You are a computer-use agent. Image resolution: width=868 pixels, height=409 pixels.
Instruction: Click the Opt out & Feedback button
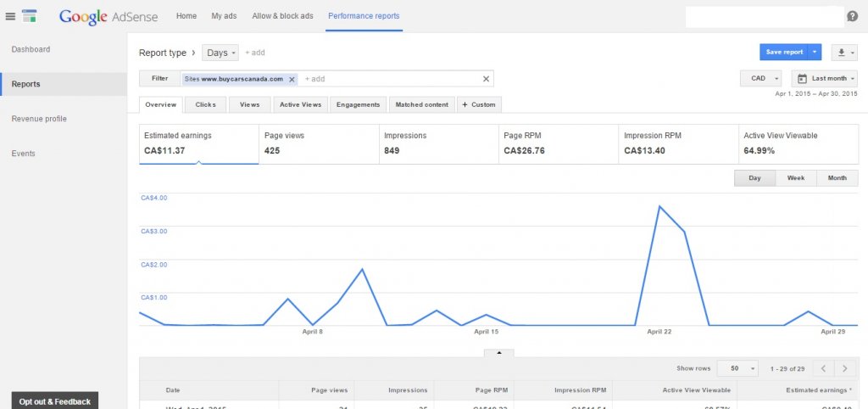(x=55, y=401)
